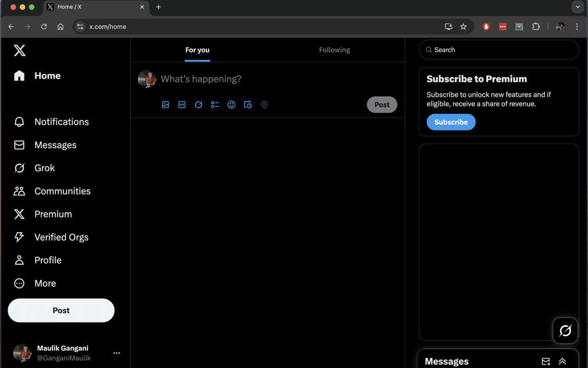
Task: Add a poll to the post
Action: click(215, 105)
